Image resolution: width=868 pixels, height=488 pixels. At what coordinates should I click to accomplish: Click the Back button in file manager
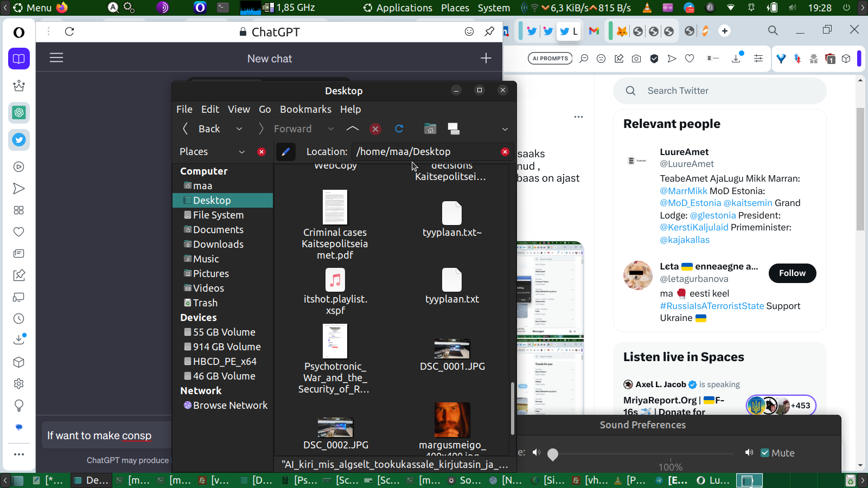(201, 129)
